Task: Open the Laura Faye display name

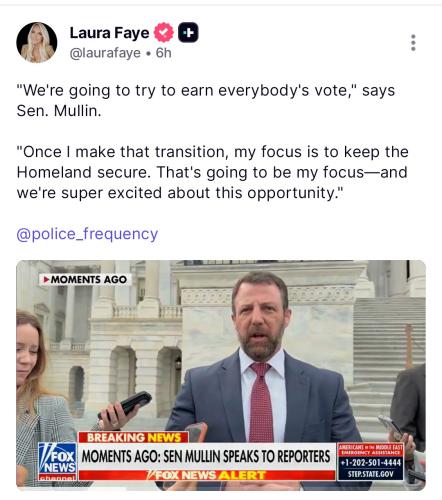Action: pos(109,33)
